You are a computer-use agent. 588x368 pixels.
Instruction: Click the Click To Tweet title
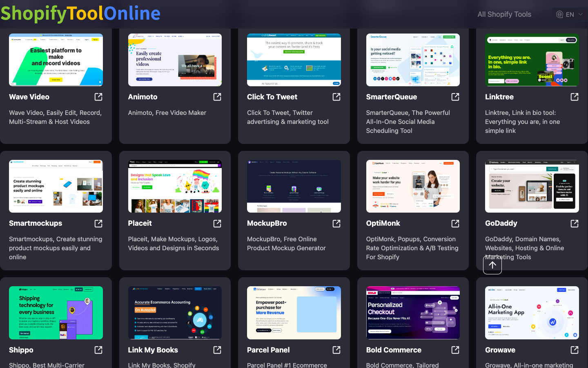(272, 97)
